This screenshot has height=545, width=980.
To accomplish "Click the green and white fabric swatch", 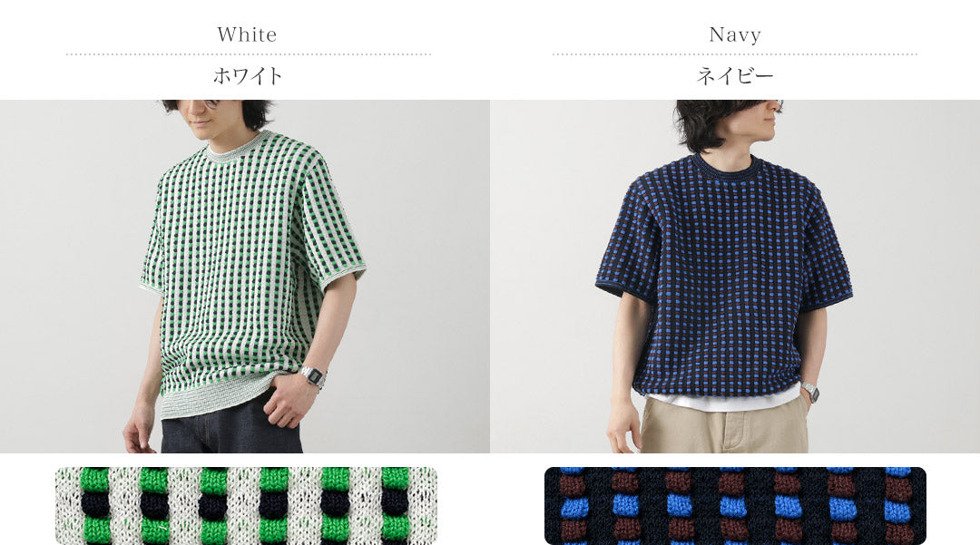I will tap(246, 506).
